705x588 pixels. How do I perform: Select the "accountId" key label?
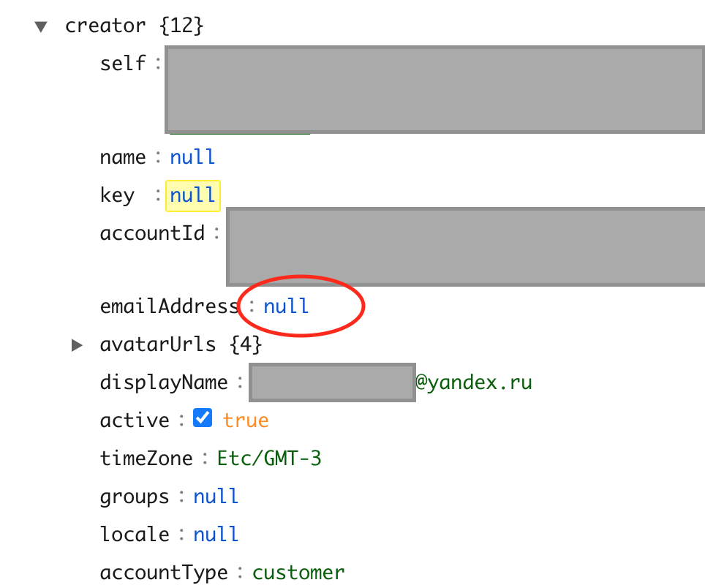[152, 233]
